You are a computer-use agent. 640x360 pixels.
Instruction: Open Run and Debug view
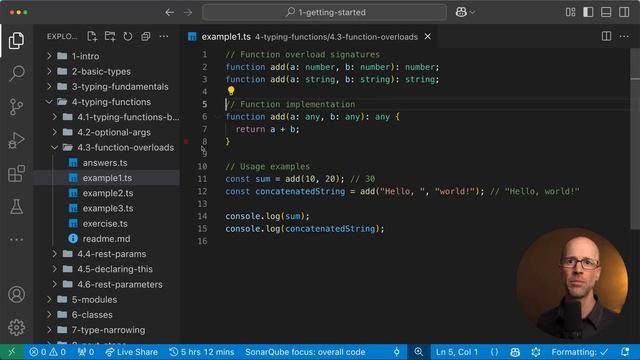(x=16, y=140)
